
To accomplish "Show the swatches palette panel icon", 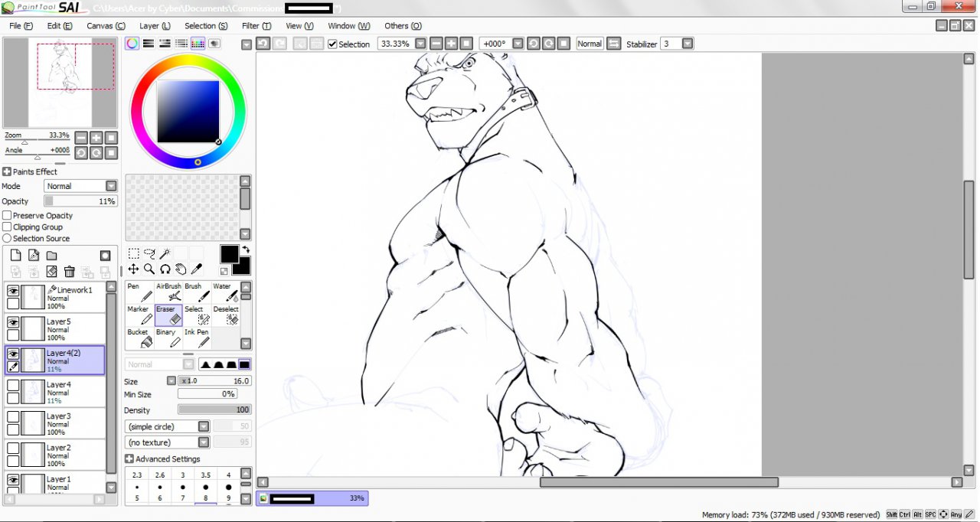I will pos(198,44).
